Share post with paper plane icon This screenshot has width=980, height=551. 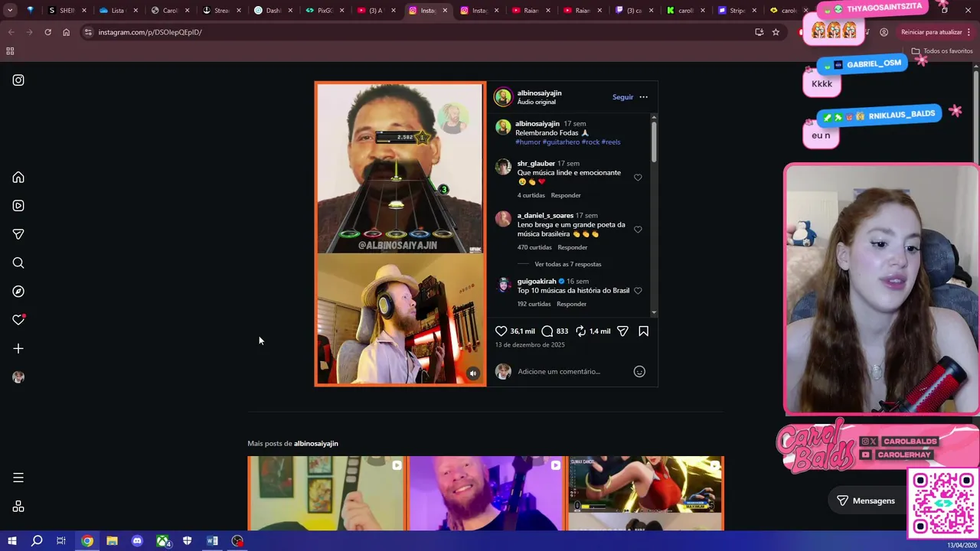[x=622, y=331]
